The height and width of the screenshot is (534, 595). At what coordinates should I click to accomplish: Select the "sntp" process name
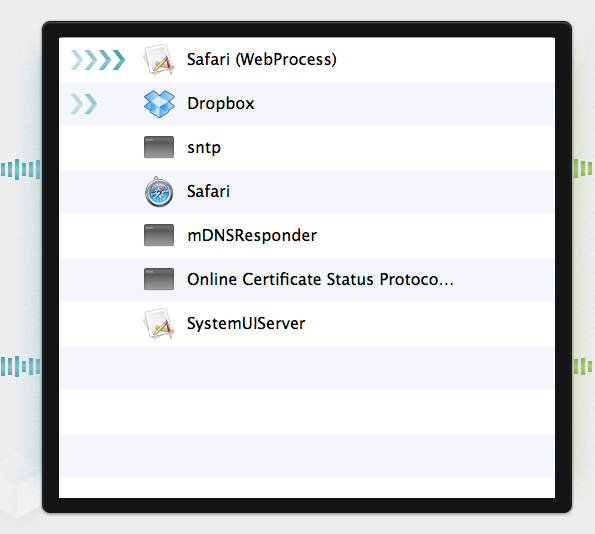tap(204, 148)
